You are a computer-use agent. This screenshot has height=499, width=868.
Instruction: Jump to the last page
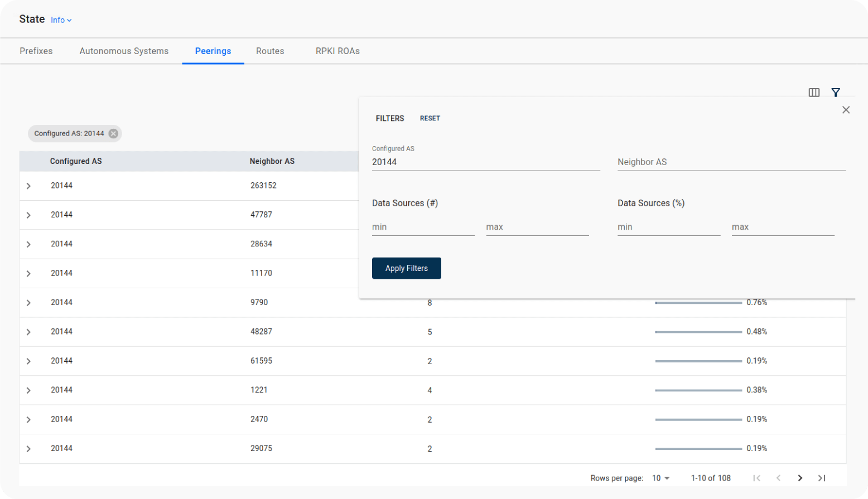821,478
